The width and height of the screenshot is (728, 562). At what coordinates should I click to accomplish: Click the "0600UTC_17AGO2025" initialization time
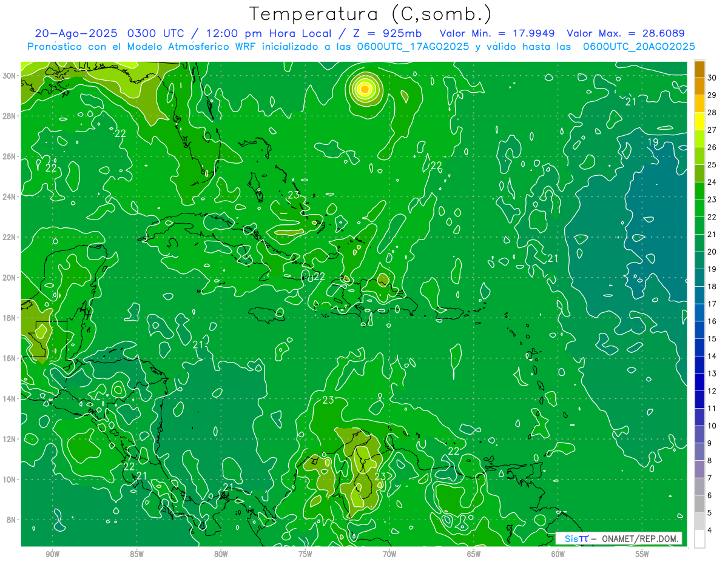coord(413,47)
